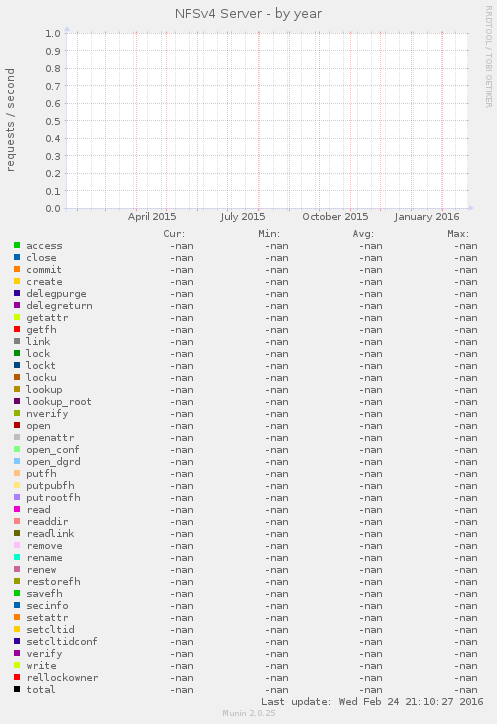Image resolution: width=497 pixels, height=724 pixels.
Task: Select the lookup_root legend label
Action: [59, 402]
